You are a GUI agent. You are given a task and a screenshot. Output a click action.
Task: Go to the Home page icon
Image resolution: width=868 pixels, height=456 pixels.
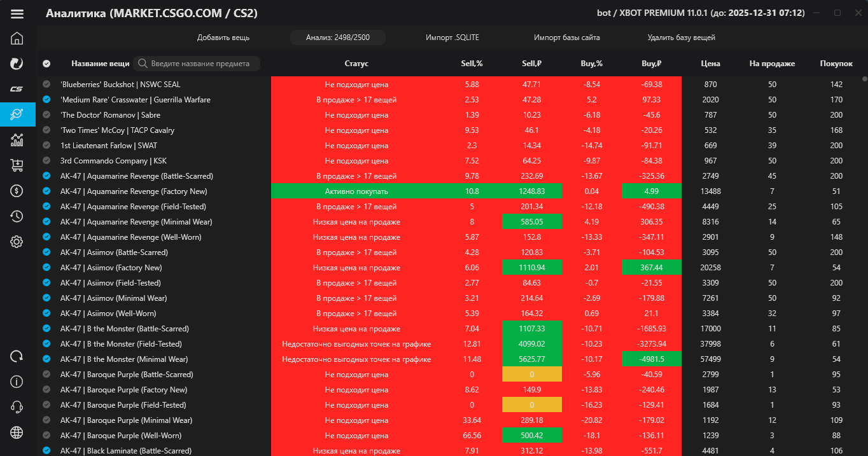[17, 38]
